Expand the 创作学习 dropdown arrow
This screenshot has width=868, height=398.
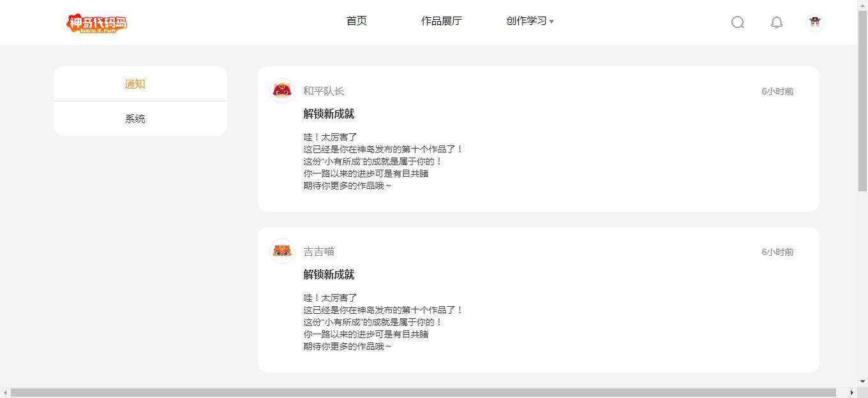click(551, 22)
